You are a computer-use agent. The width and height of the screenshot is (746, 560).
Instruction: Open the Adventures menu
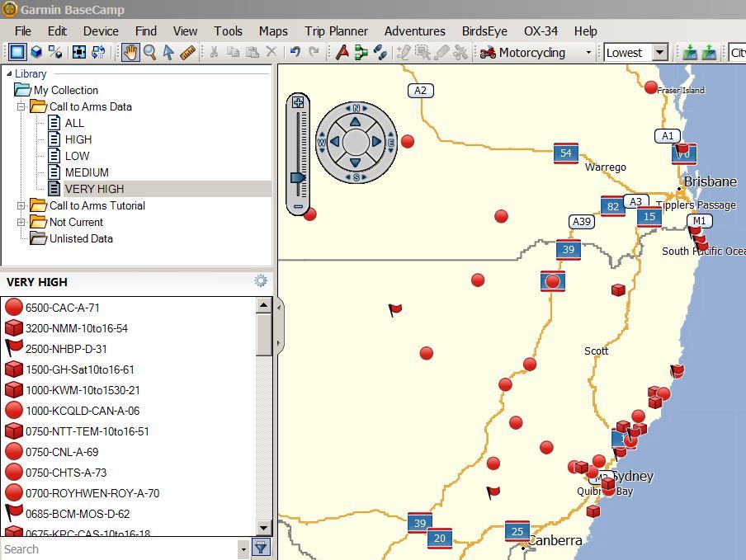[x=415, y=31]
